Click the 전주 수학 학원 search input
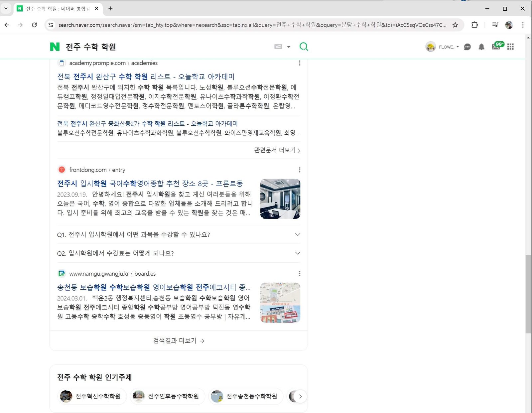Viewport: 532px width, 413px height. pos(166,47)
